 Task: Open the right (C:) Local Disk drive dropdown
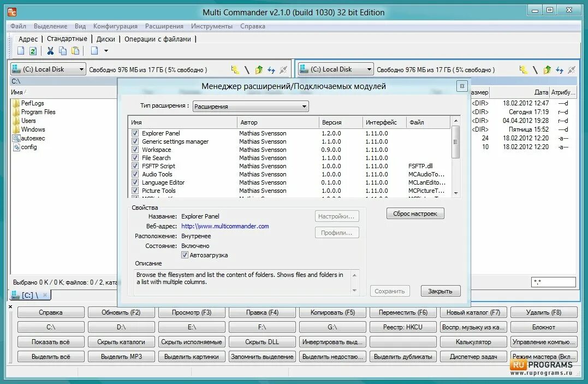pos(336,69)
